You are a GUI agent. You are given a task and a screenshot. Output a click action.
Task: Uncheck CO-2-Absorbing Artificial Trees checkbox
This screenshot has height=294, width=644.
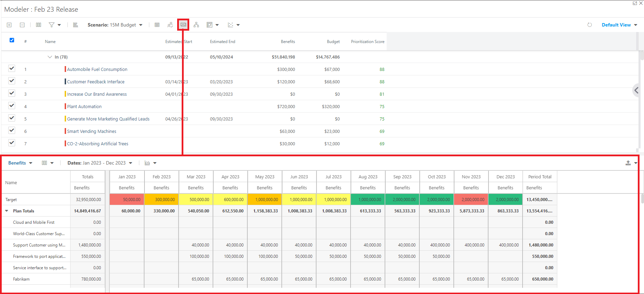click(12, 143)
